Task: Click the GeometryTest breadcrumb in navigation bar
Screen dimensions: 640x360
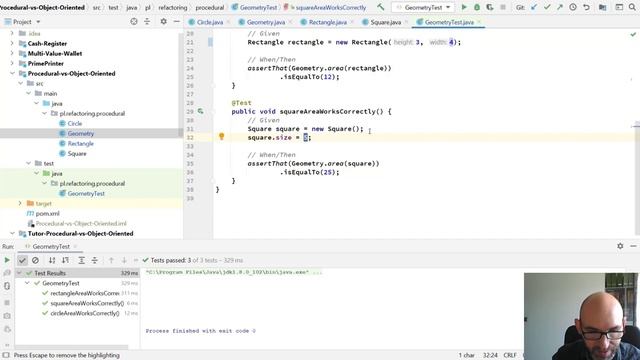Action: [x=258, y=7]
